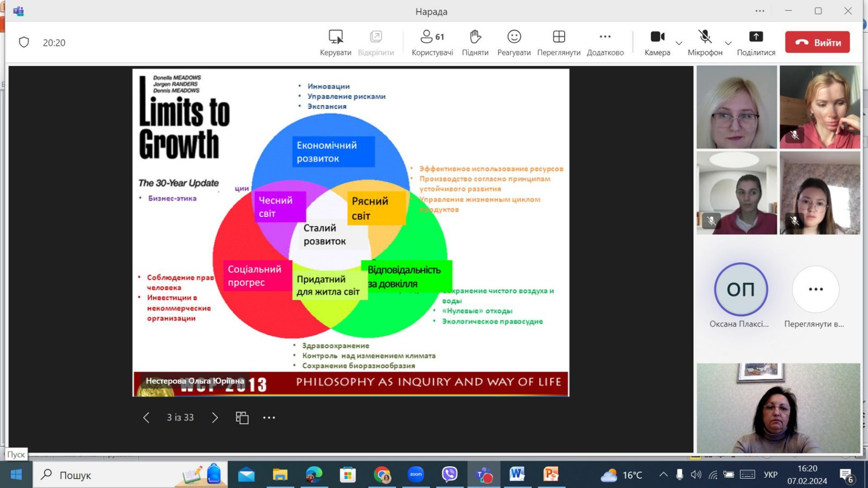This screenshot has height=488, width=868.
Task: Go to previous slide arrow
Action: click(x=146, y=418)
